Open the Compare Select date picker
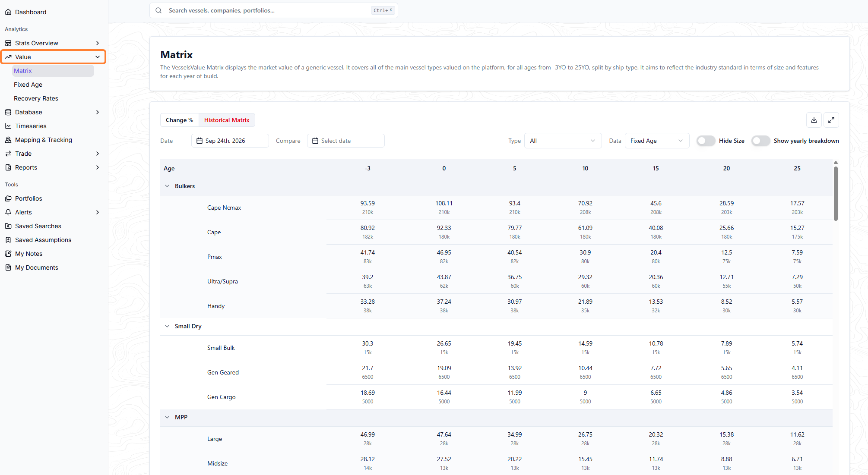 pyautogui.click(x=346, y=141)
